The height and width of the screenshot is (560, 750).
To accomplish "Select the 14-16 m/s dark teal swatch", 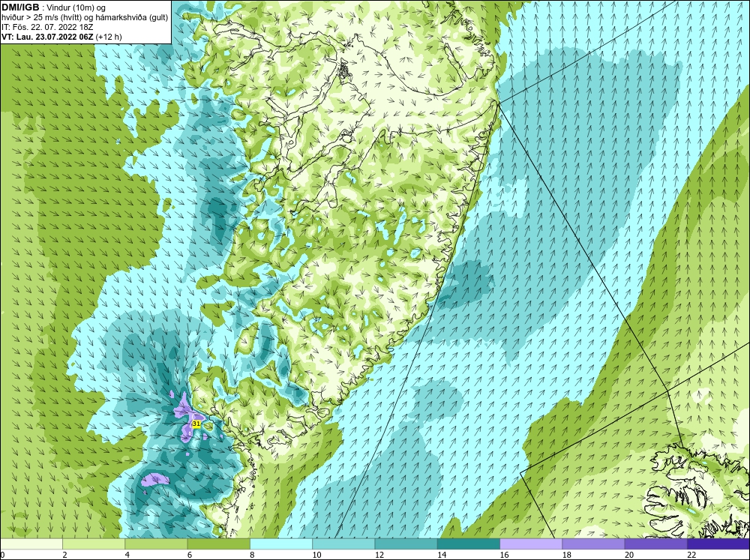I will click(469, 544).
